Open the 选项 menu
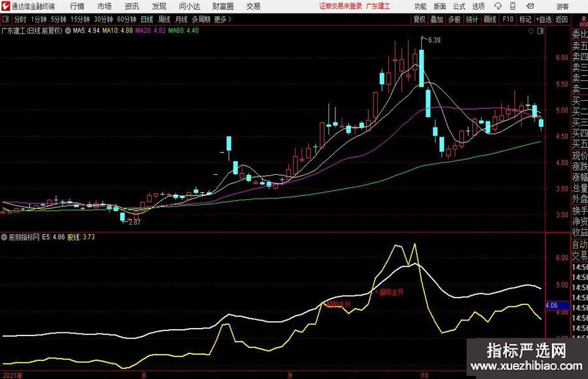Image resolution: width=588 pixels, height=379 pixels. coord(478,6)
